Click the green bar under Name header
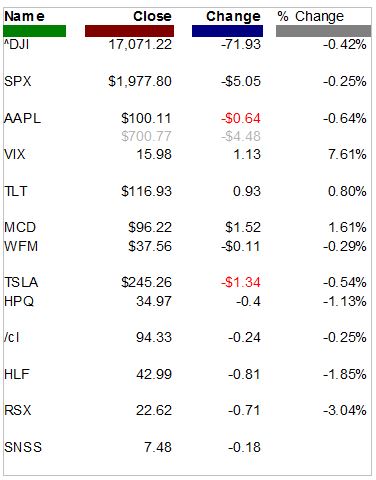 (x=35, y=31)
